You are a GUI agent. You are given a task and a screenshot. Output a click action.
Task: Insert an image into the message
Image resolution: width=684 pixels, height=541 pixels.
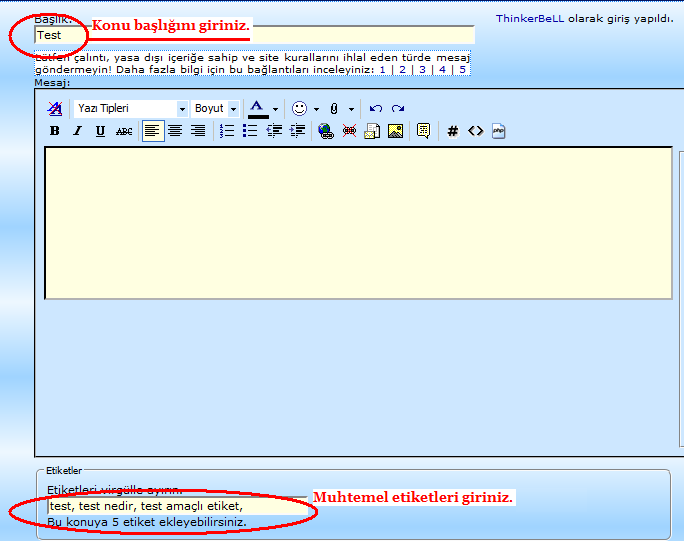point(395,131)
